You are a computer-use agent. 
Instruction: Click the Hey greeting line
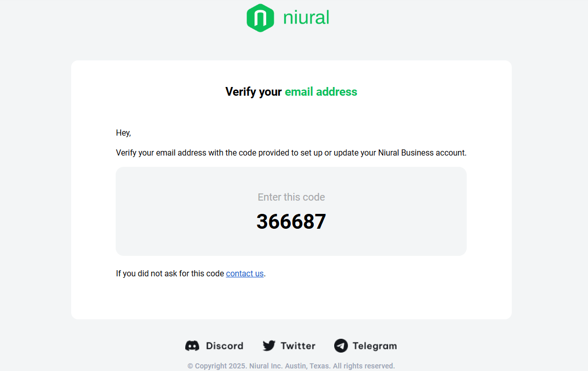tap(123, 133)
